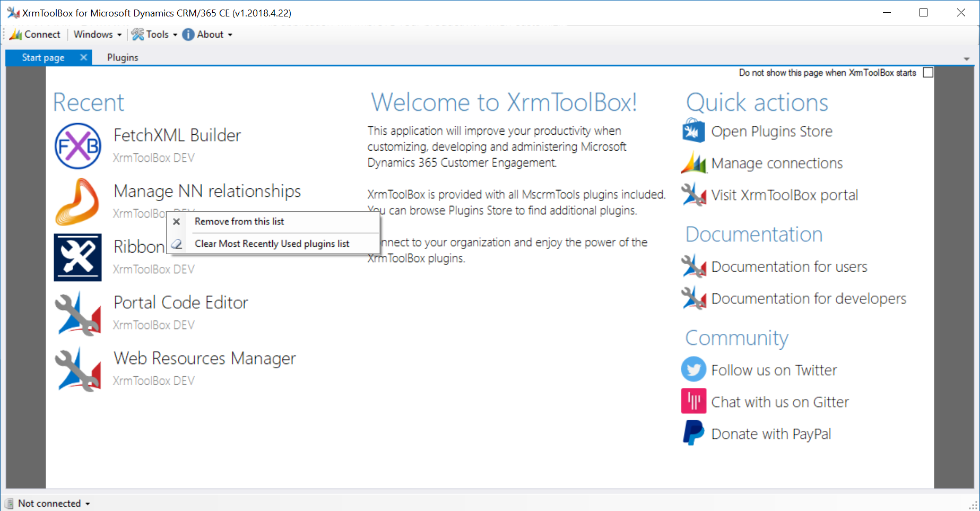
Task: Click XrmToolBox DEV under FetchXML Builder
Action: point(153,158)
